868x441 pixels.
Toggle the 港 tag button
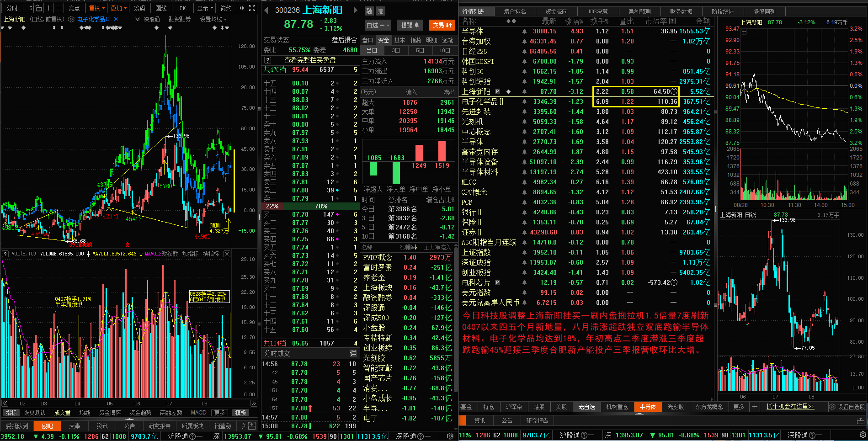(x=380, y=11)
